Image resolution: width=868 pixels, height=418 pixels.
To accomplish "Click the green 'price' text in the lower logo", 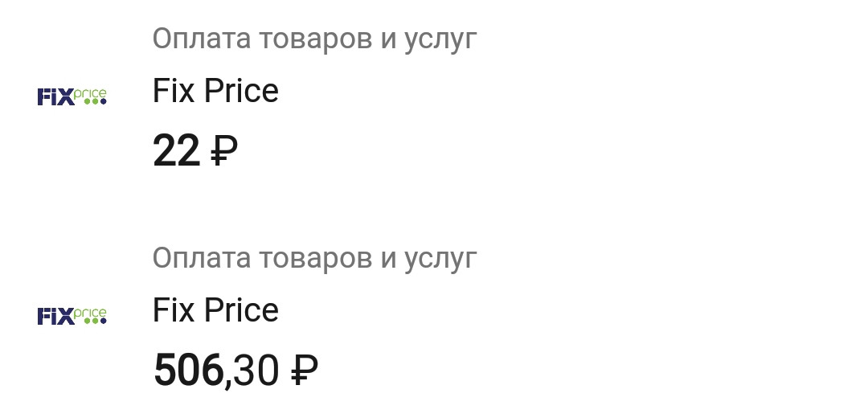I will [x=90, y=313].
